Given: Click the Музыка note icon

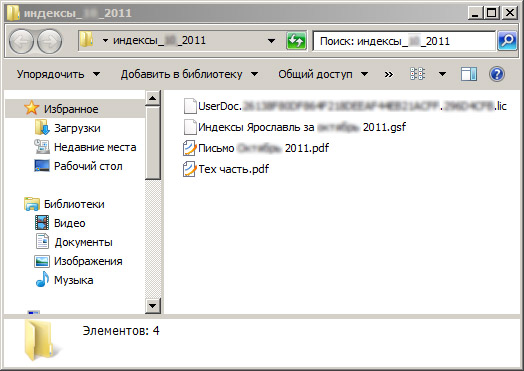Looking at the screenshot, I should (x=42, y=279).
